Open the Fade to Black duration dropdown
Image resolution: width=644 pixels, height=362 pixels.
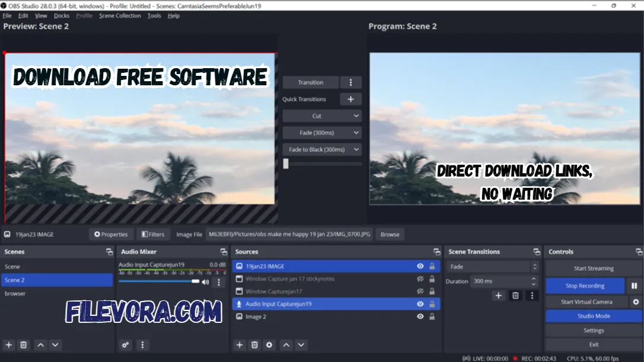pyautogui.click(x=356, y=149)
